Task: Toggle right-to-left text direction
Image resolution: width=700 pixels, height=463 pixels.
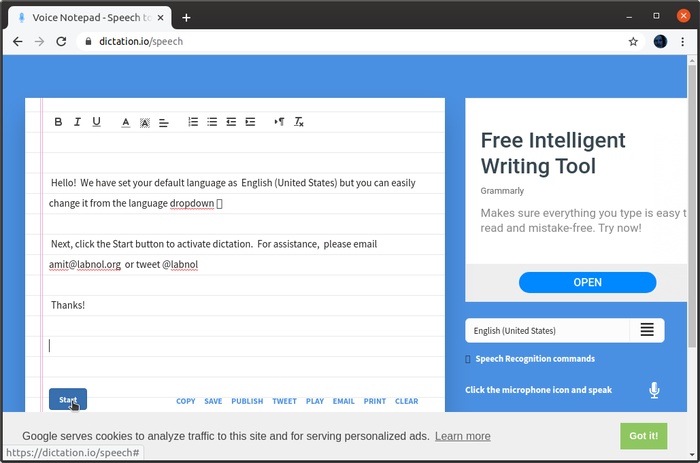Action: (x=279, y=122)
